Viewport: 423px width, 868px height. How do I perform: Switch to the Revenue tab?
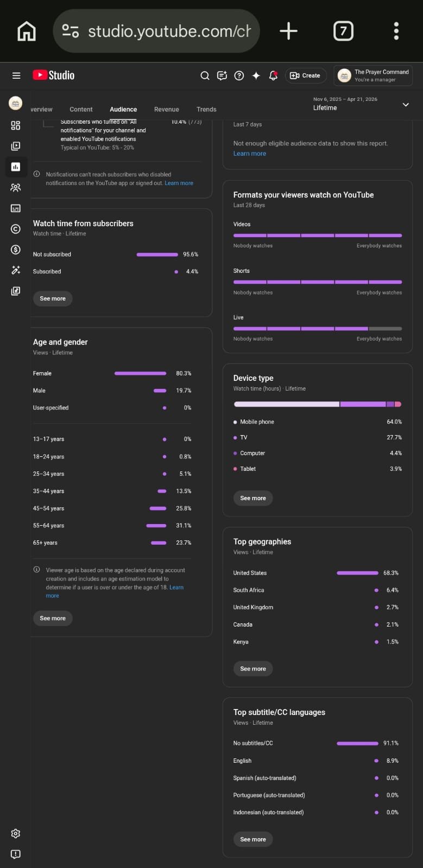pos(166,109)
